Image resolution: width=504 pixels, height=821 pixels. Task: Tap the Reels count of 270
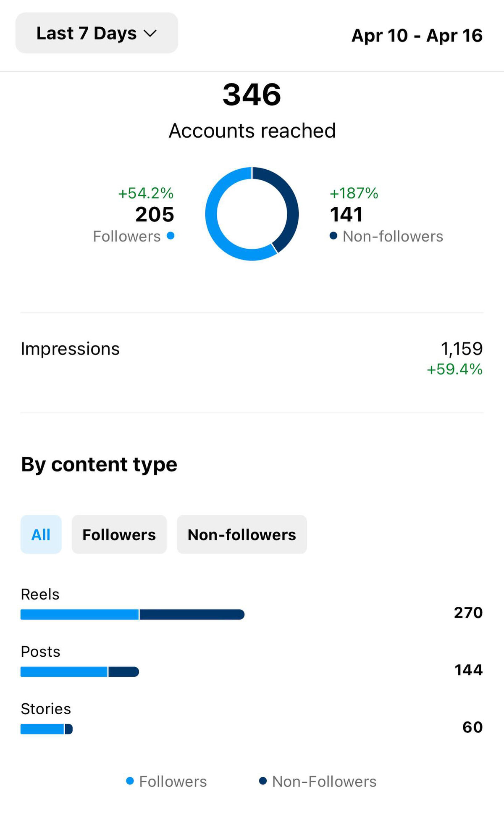coord(468,613)
